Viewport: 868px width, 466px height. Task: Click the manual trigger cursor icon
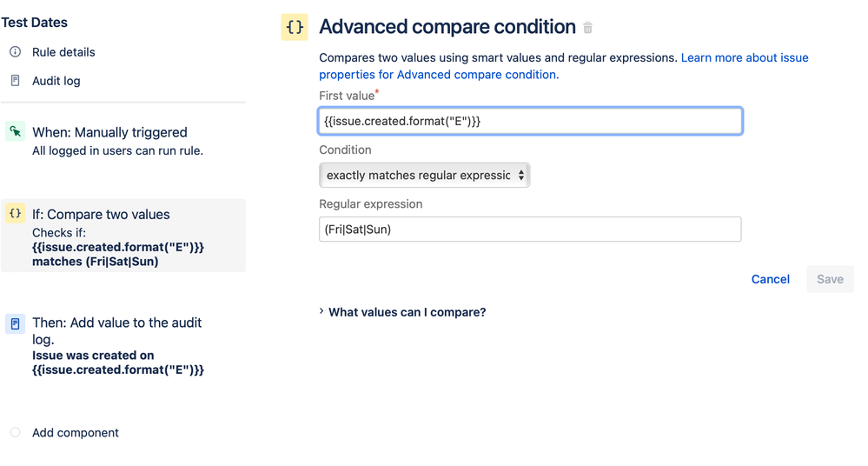15,132
